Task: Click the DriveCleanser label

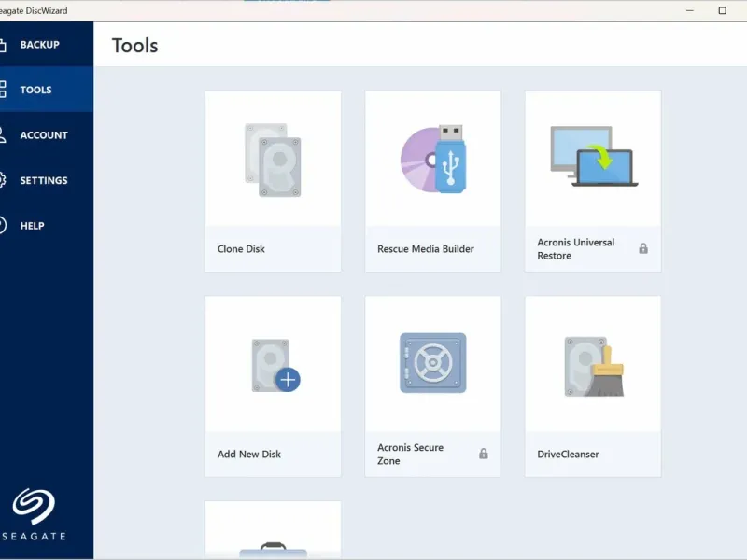Action: (x=568, y=455)
